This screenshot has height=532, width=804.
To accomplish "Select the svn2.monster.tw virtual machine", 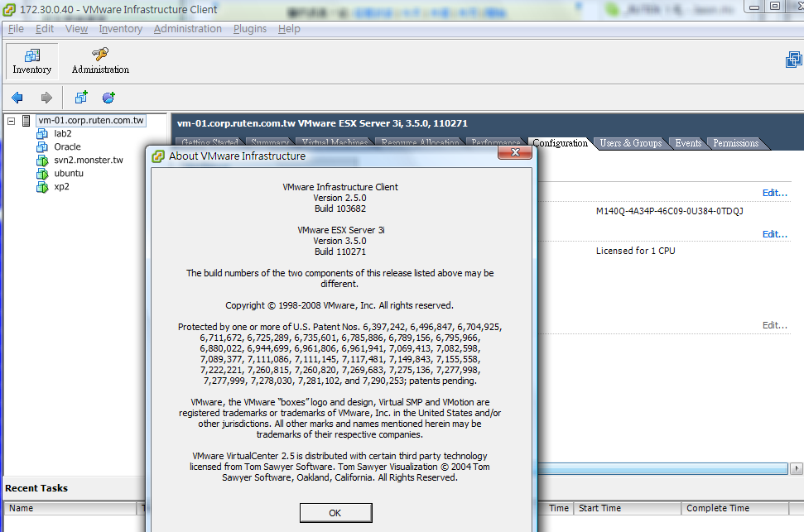I will pyautogui.click(x=89, y=161).
